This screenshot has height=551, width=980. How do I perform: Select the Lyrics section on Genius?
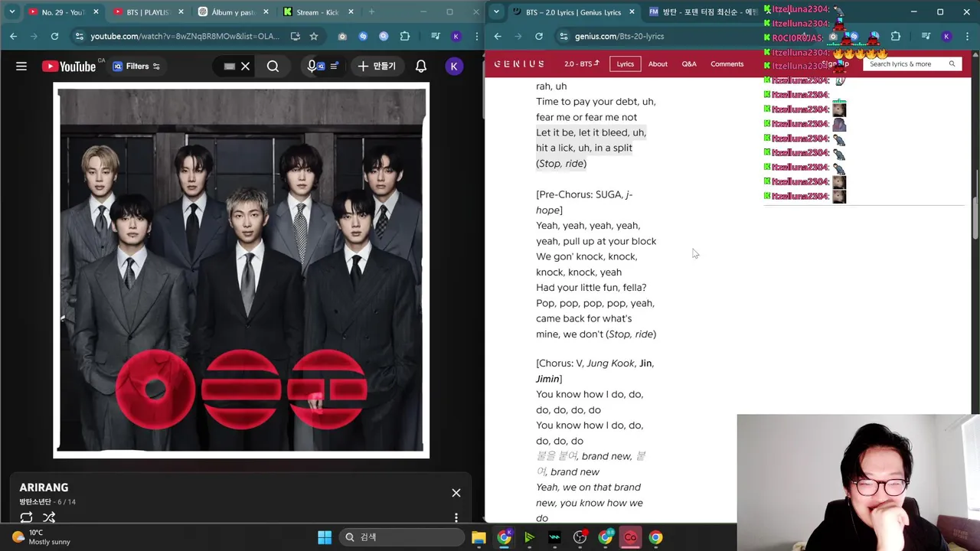click(x=626, y=64)
